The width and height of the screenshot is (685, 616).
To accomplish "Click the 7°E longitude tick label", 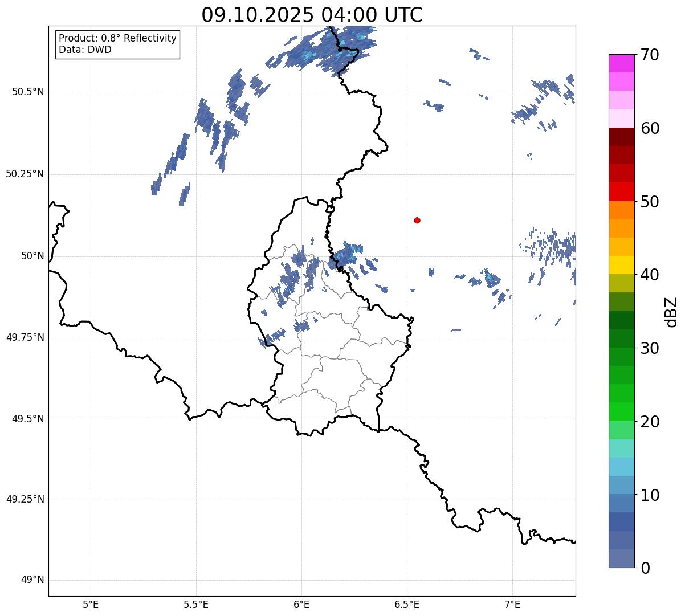I will [512, 604].
